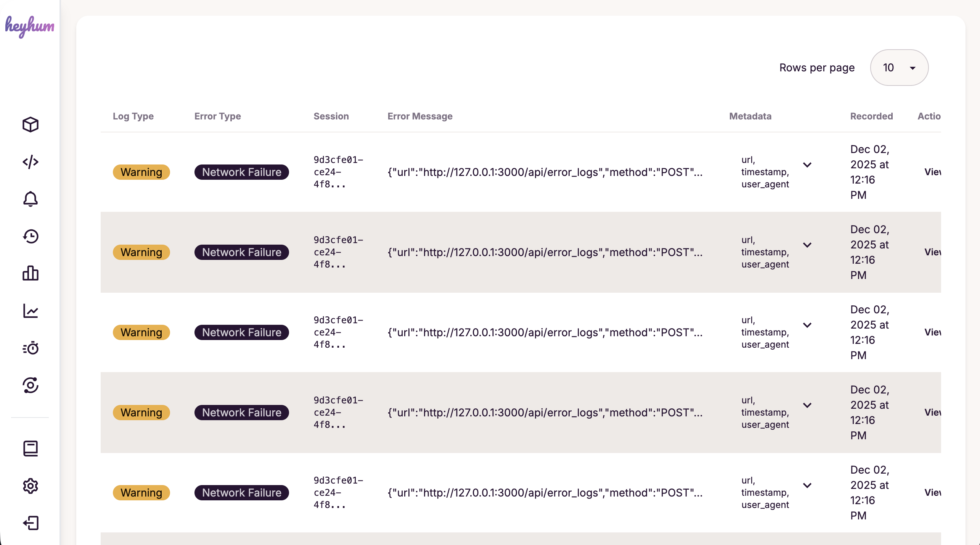
Task: Open the Rows per page dropdown
Action: [899, 68]
